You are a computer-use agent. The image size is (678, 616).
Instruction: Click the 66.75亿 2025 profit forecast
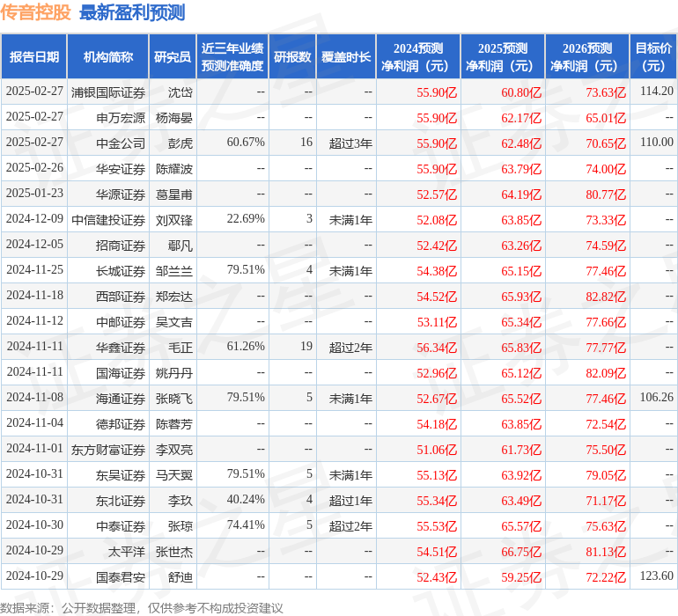tap(521, 552)
